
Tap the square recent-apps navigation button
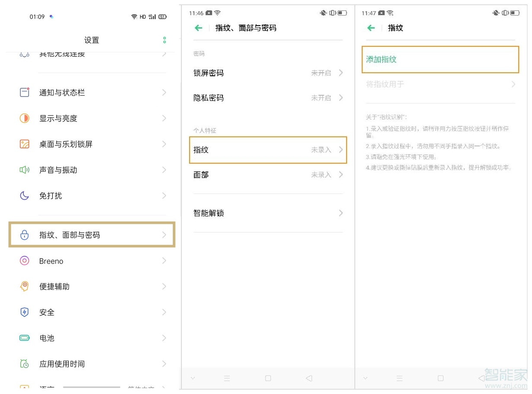point(268,378)
